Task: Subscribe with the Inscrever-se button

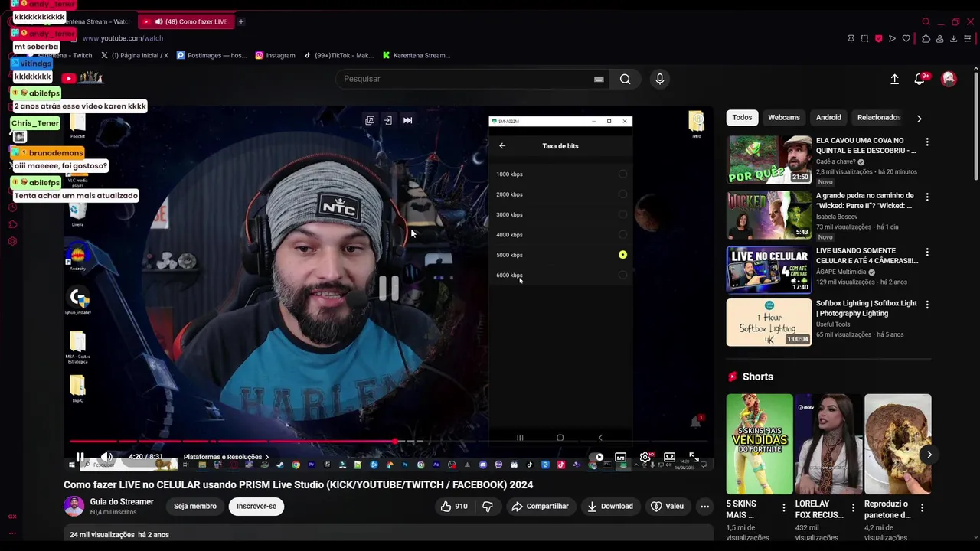Action: pyautogui.click(x=256, y=506)
